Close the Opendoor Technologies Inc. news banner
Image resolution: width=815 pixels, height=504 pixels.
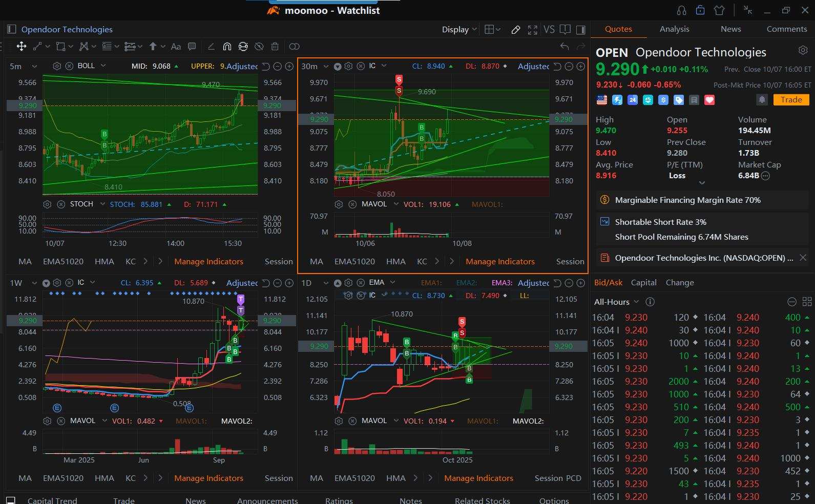click(803, 258)
